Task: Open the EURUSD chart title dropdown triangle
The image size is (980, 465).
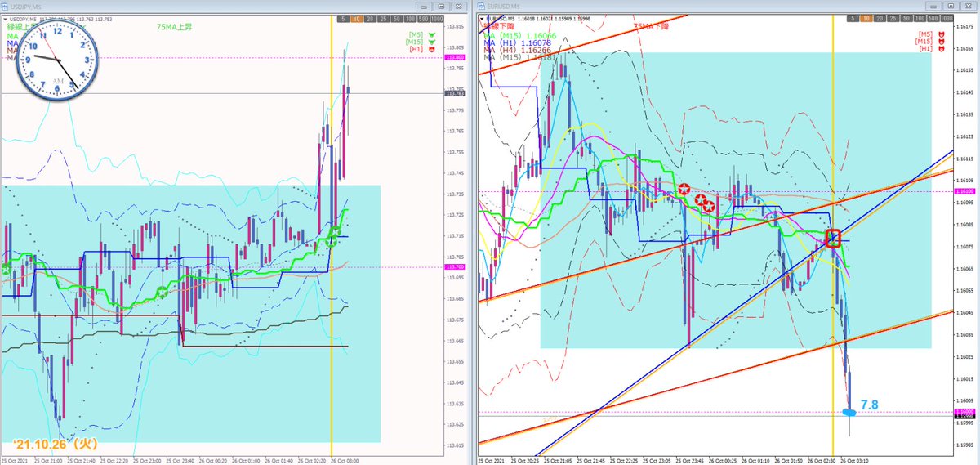Action: 482,19
